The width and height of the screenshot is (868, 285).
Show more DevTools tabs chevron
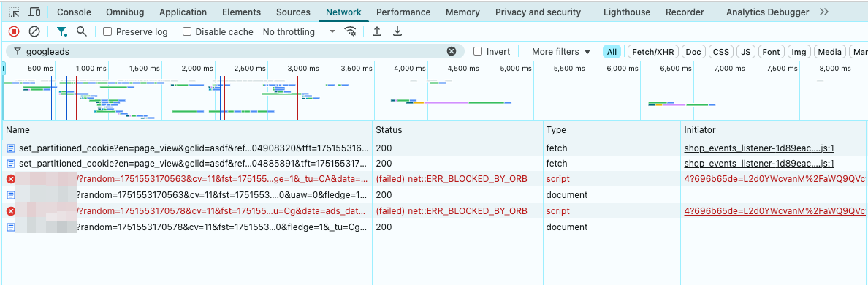(x=823, y=12)
